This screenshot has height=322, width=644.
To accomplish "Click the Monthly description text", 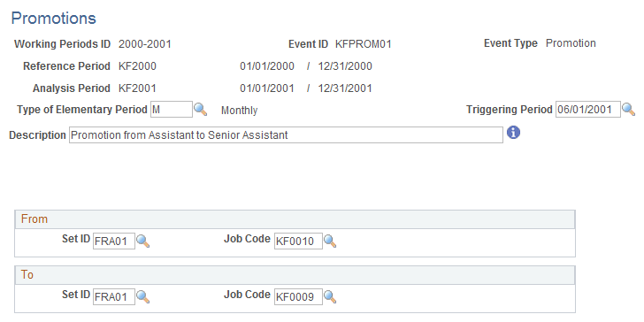I will [240, 110].
